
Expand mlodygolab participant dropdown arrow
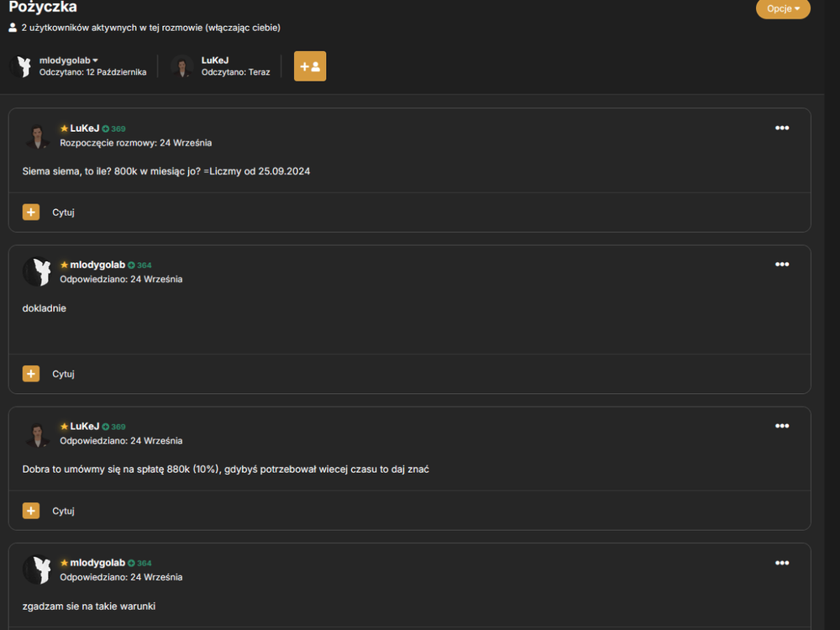click(96, 60)
